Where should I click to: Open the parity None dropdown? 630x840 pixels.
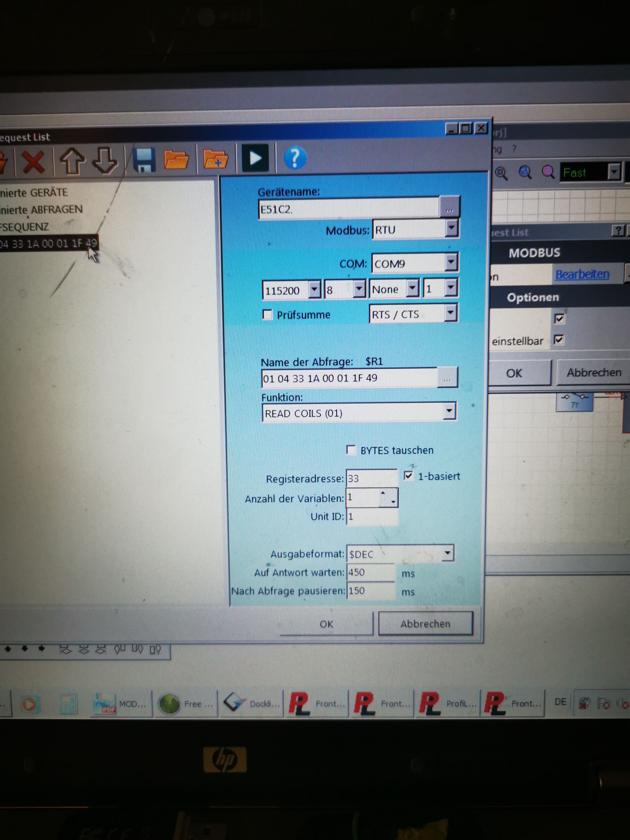coord(412,288)
